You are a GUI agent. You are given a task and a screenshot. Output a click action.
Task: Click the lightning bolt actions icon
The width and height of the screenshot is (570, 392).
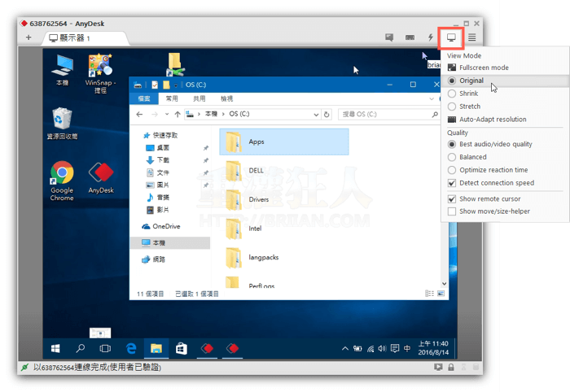click(430, 37)
